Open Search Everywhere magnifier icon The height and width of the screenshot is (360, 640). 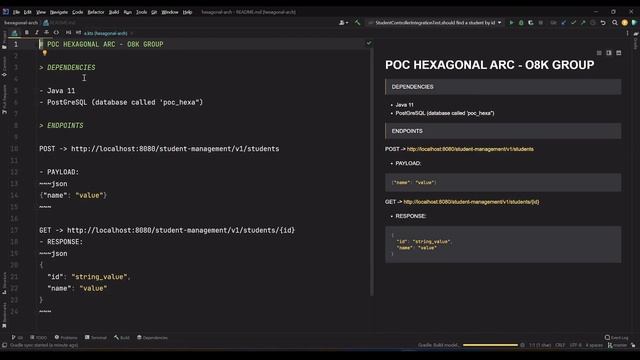pyautogui.click(x=615, y=23)
